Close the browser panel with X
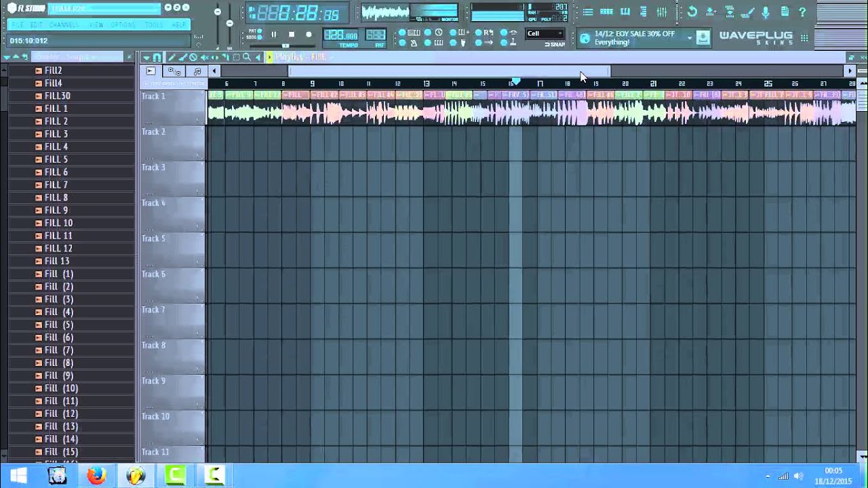 129,57
